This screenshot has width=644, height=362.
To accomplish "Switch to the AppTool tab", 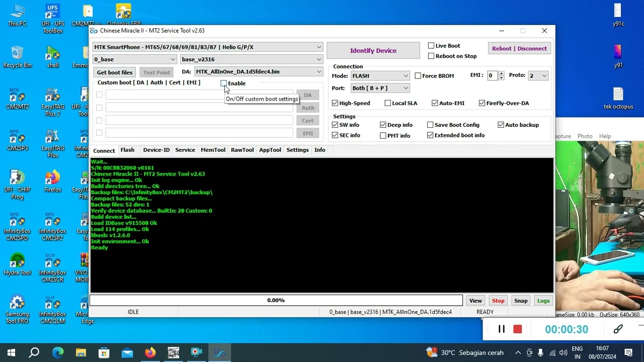I will (270, 150).
